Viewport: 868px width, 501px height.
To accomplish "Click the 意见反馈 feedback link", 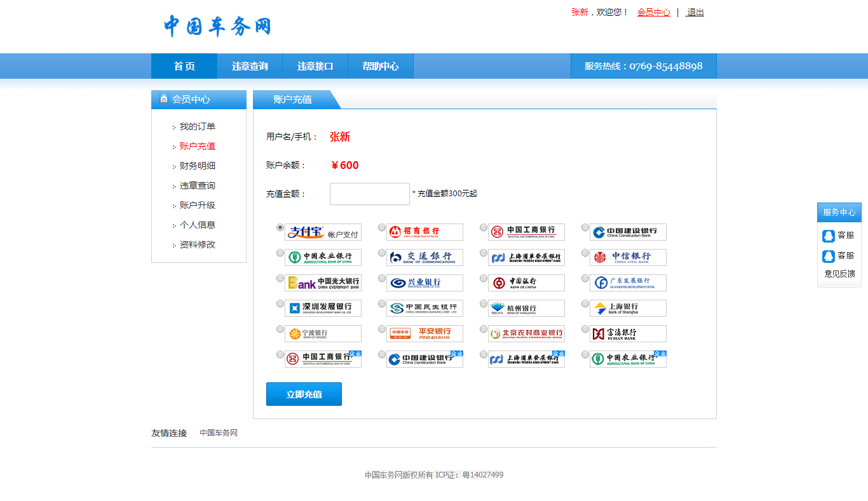I will 839,274.
